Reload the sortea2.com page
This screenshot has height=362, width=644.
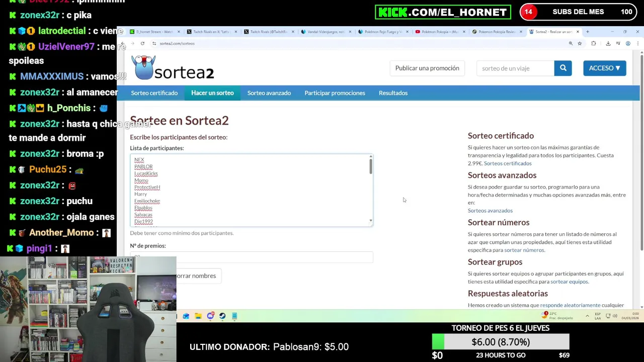tap(142, 43)
